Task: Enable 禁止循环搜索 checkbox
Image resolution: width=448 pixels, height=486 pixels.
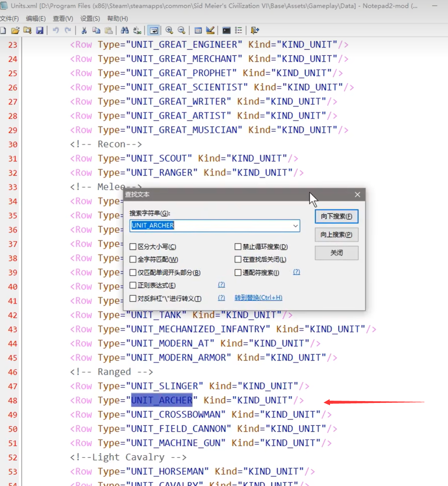Action: pyautogui.click(x=238, y=247)
